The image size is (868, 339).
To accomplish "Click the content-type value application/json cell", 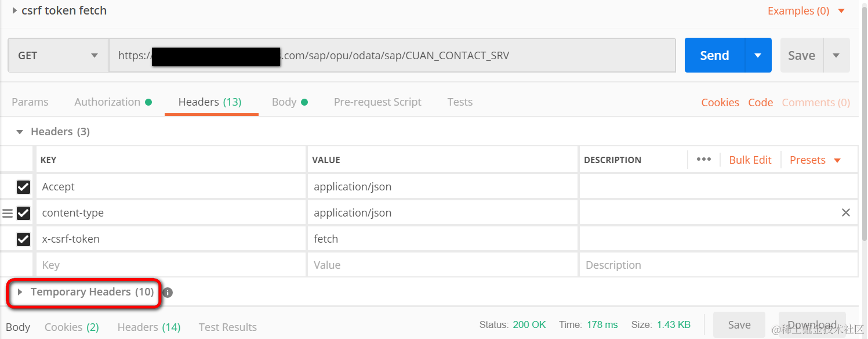I will point(442,213).
